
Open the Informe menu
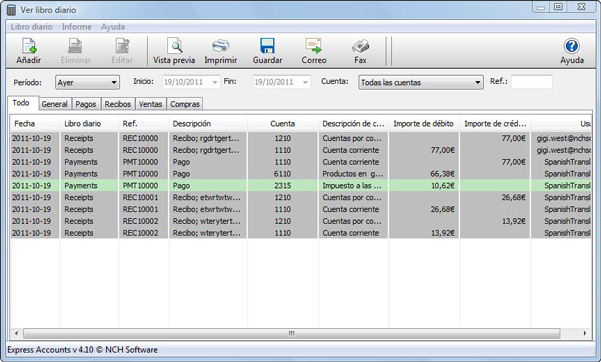click(77, 27)
